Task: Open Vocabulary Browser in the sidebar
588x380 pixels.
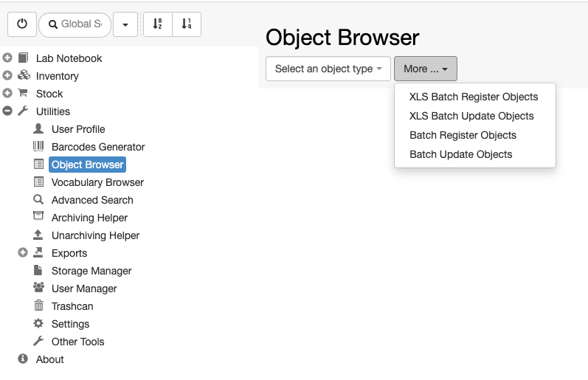Action: 97,182
